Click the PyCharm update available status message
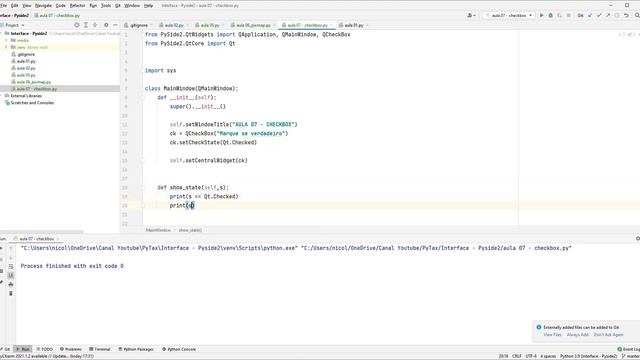 pyautogui.click(x=47, y=356)
